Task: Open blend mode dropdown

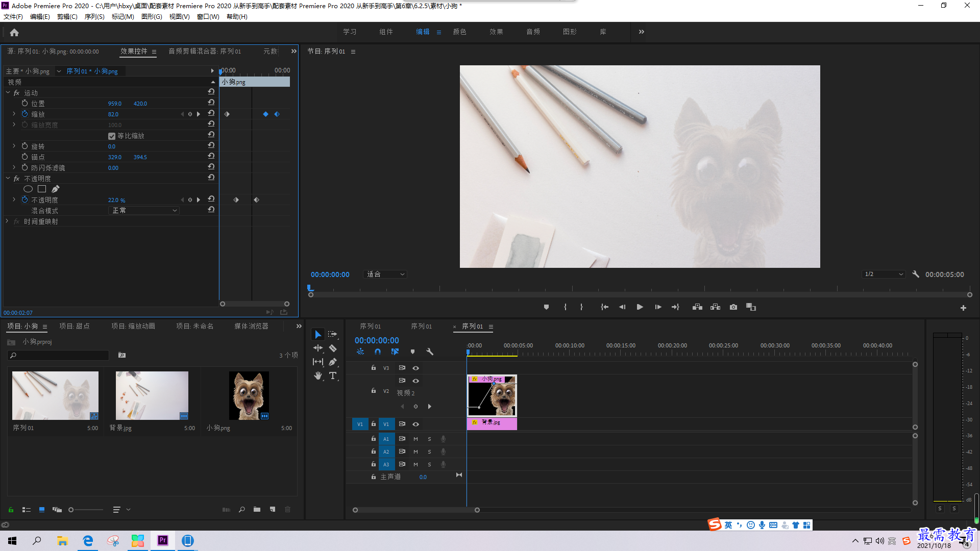Action: click(144, 210)
